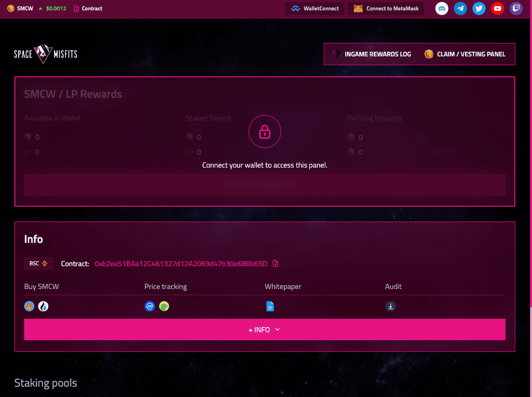
Task: Copy contract address with the copy icon
Action: [275, 263]
